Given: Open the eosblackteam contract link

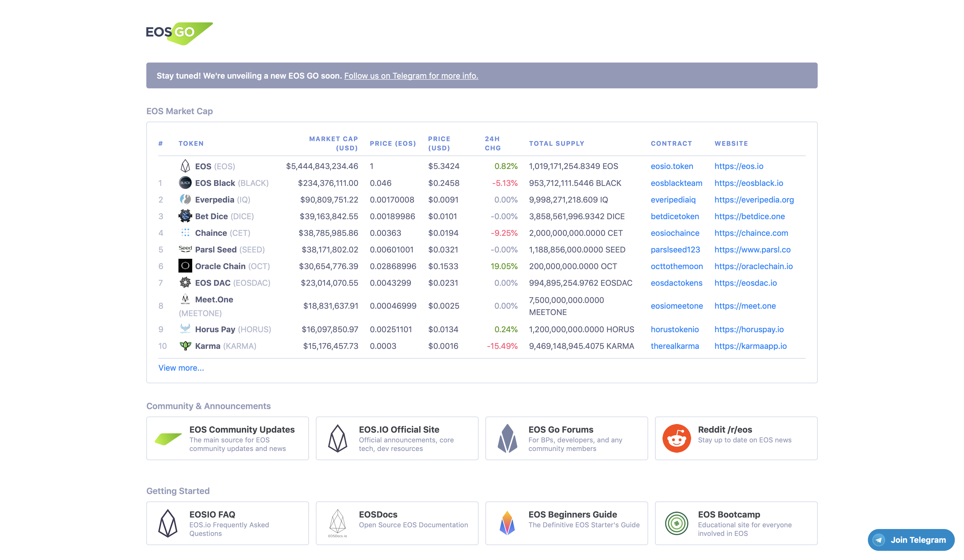Looking at the screenshot, I should click(677, 183).
